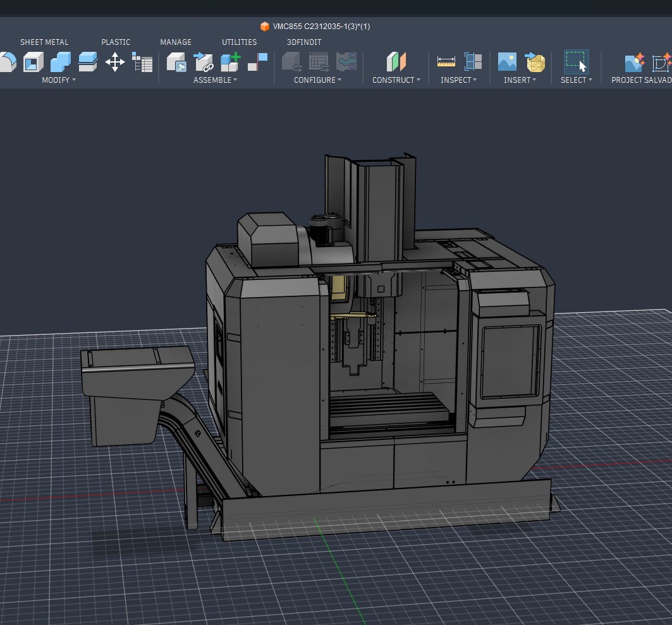The width and height of the screenshot is (672, 625).
Task: Click the greyed configuration rules icon
Action: pos(346,62)
